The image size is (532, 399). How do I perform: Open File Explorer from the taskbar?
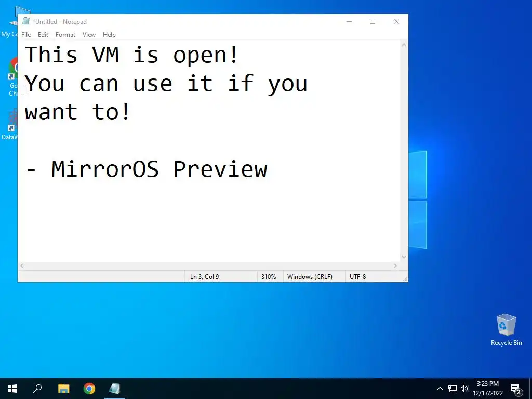63,389
